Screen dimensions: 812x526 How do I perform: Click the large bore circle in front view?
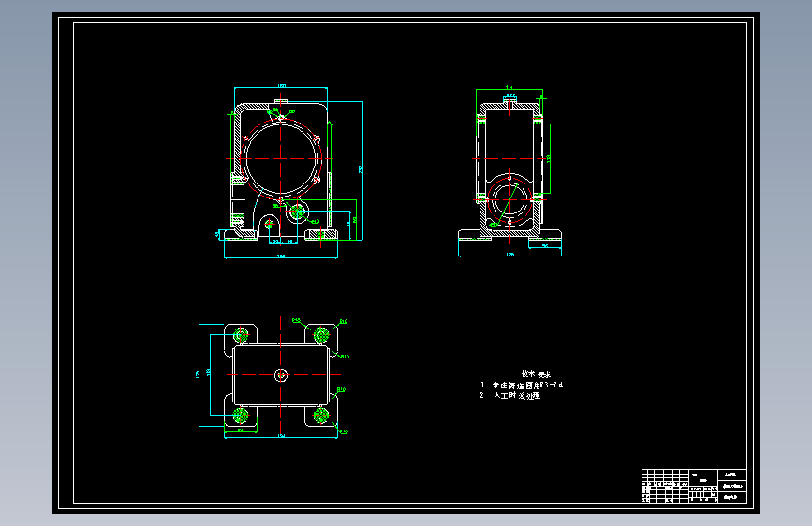coord(281,159)
